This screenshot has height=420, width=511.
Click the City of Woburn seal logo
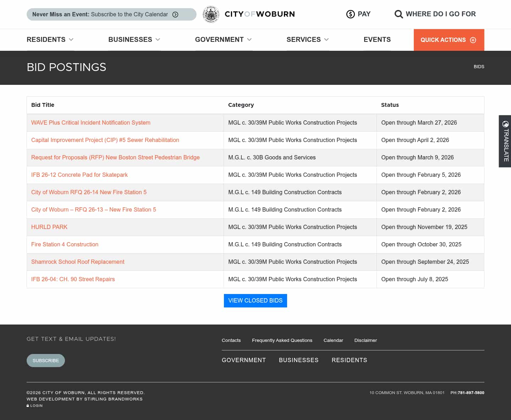tap(211, 14)
